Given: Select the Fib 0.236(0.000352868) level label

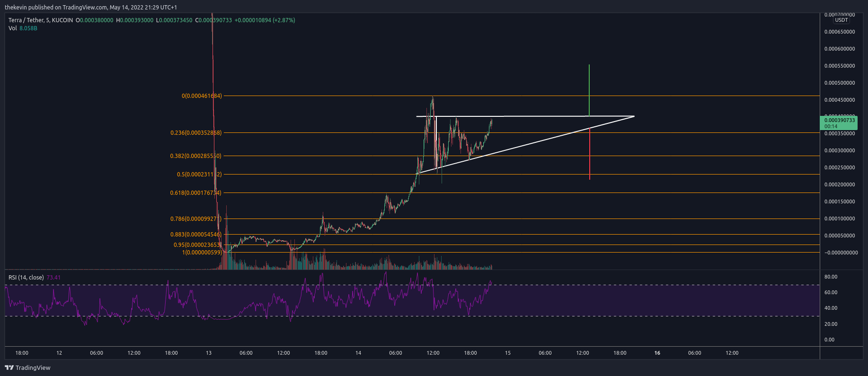Looking at the screenshot, I should tap(196, 133).
